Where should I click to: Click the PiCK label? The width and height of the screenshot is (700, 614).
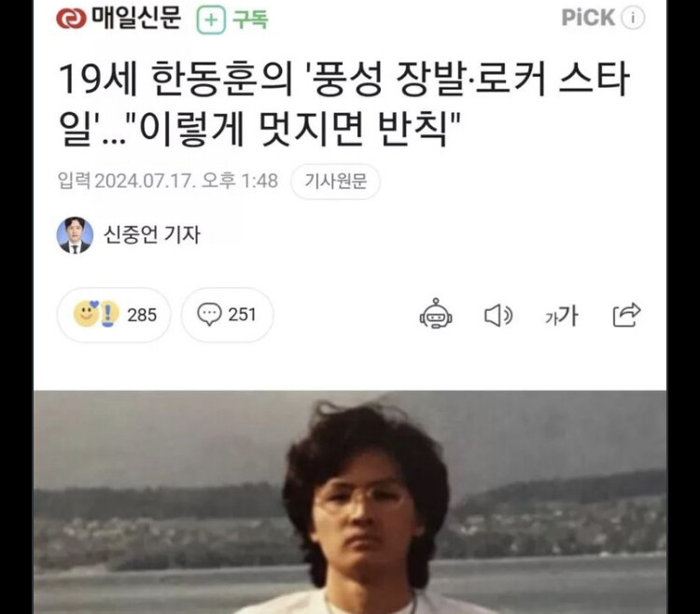[588, 19]
